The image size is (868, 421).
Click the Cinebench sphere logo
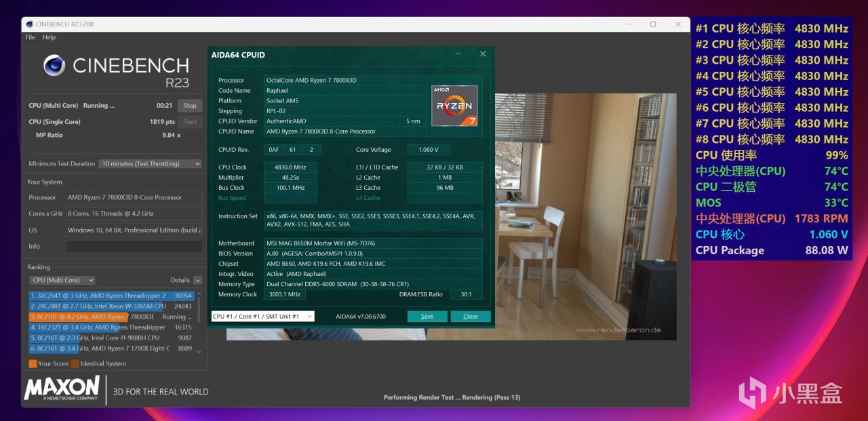(x=54, y=66)
